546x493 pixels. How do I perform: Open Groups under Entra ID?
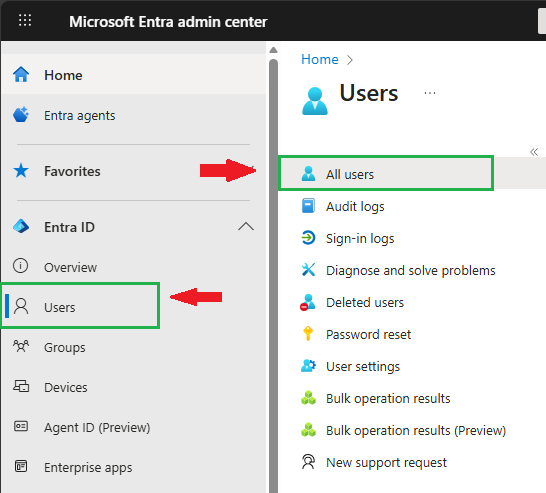pos(133,347)
